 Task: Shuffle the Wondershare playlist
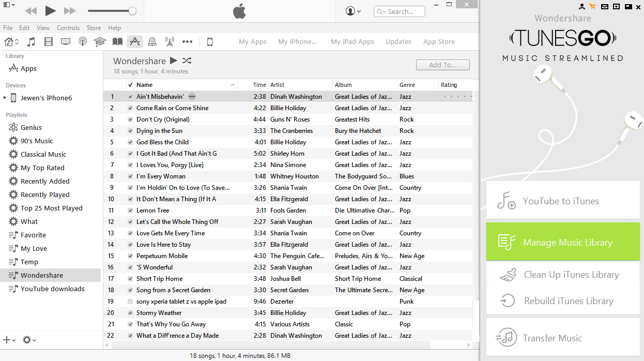(x=187, y=61)
